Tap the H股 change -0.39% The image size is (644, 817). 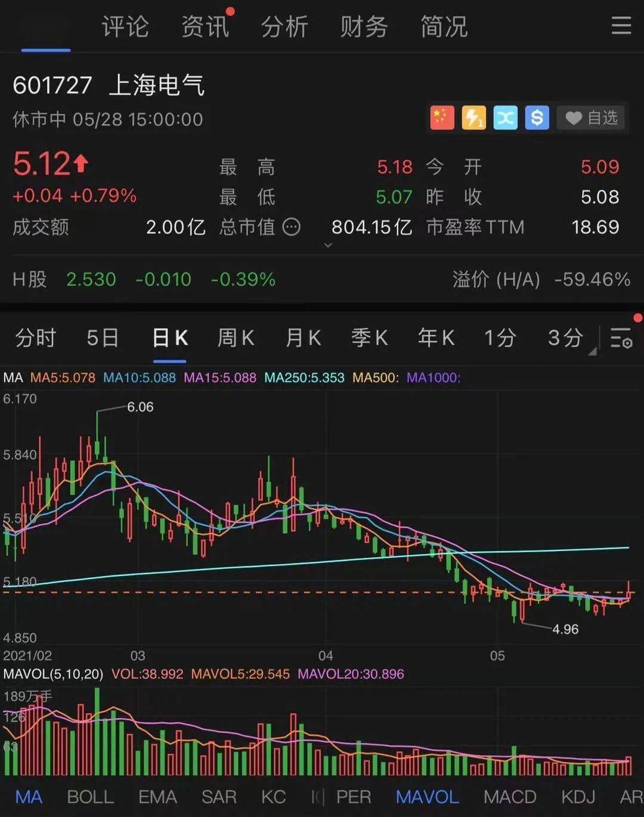click(x=243, y=279)
